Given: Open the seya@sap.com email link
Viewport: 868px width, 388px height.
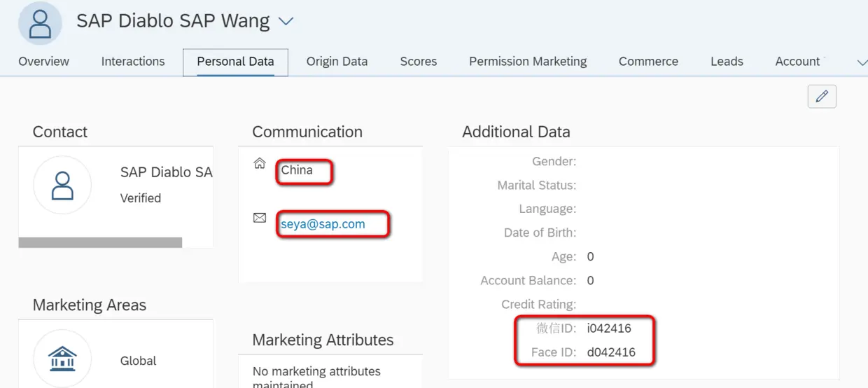Looking at the screenshot, I should [323, 225].
